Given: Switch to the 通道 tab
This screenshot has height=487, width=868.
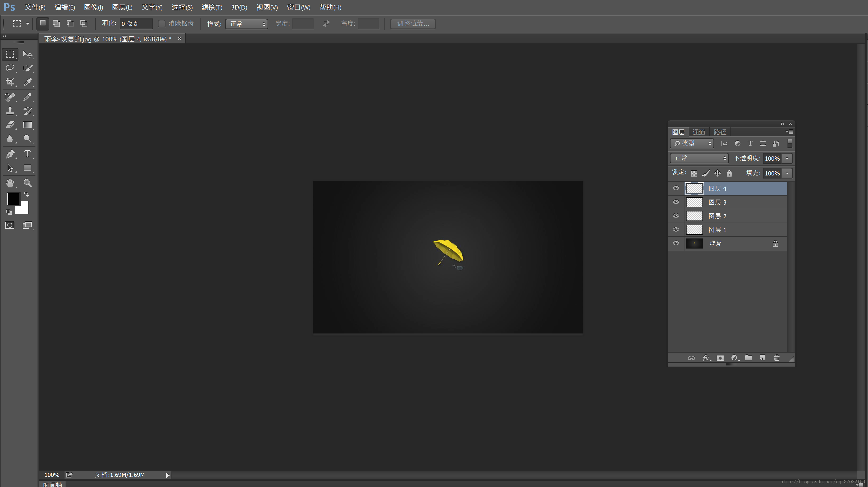Looking at the screenshot, I should [x=699, y=131].
